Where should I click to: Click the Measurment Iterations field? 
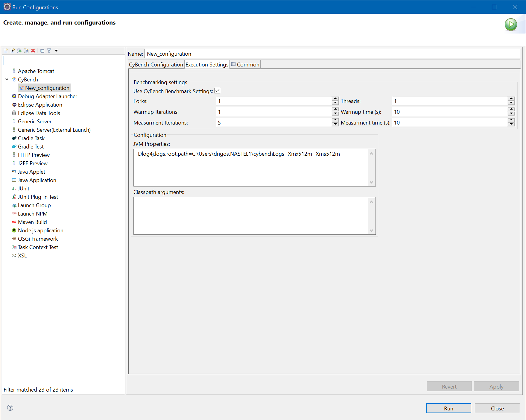point(274,122)
